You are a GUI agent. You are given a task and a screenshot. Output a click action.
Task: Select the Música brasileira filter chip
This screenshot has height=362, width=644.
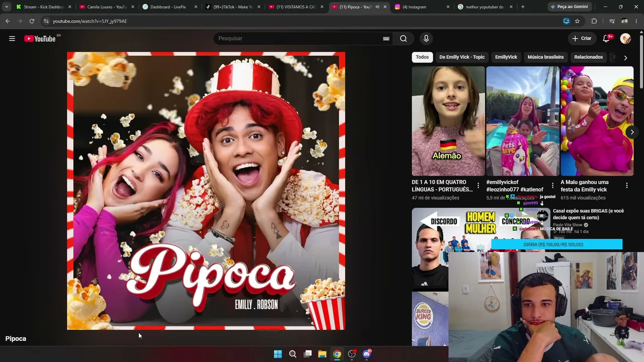(545, 57)
